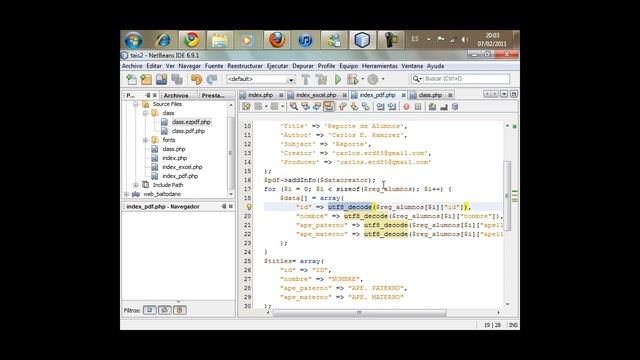Click the Save All toolbar icon
Screen dimensions: 640x360
[177, 79]
